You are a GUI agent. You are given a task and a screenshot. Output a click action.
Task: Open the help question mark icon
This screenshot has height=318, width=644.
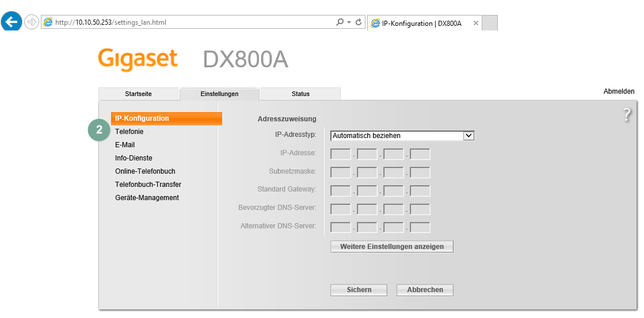(627, 115)
